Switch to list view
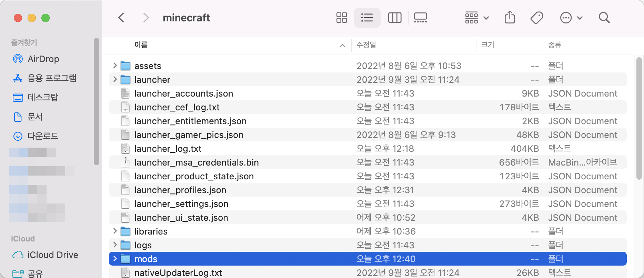The image size is (644, 278). 367,18
